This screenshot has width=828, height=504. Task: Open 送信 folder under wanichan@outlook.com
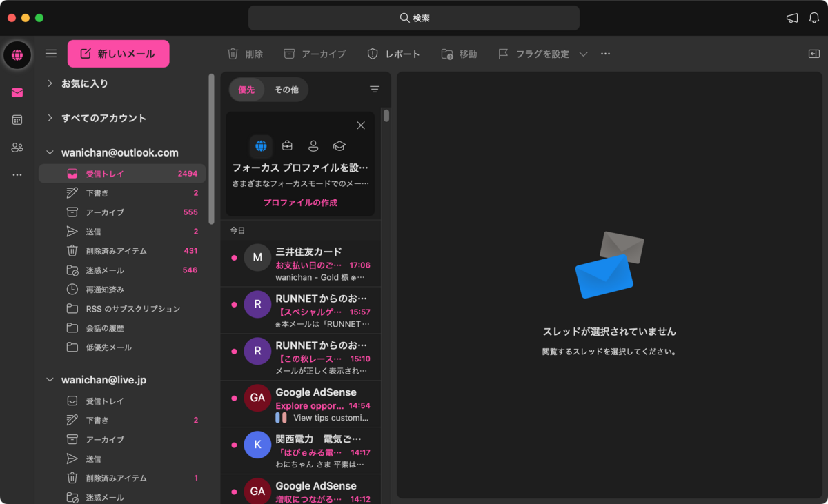click(122, 232)
